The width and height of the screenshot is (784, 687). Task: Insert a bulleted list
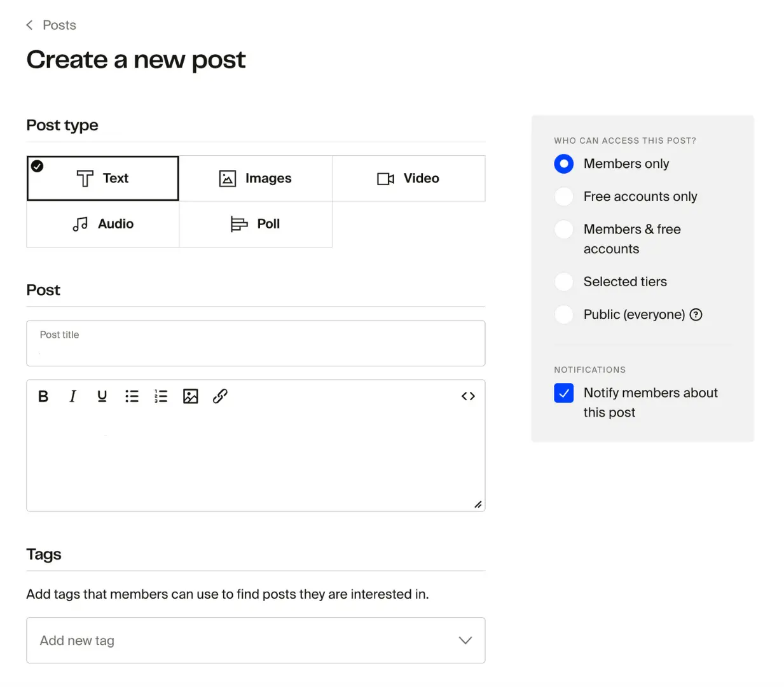[132, 396]
